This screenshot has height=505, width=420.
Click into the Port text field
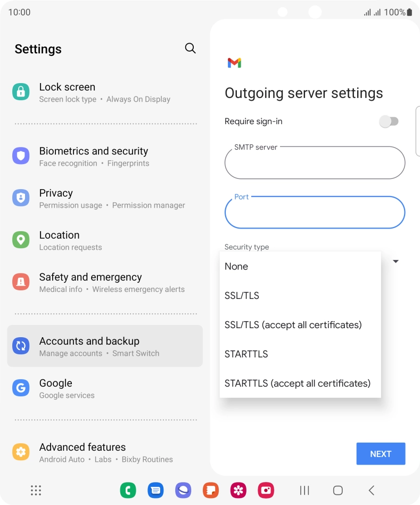(x=315, y=214)
